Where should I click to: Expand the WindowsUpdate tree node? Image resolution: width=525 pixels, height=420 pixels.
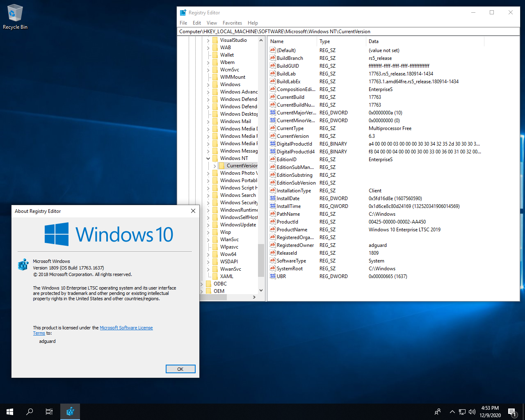point(208,225)
